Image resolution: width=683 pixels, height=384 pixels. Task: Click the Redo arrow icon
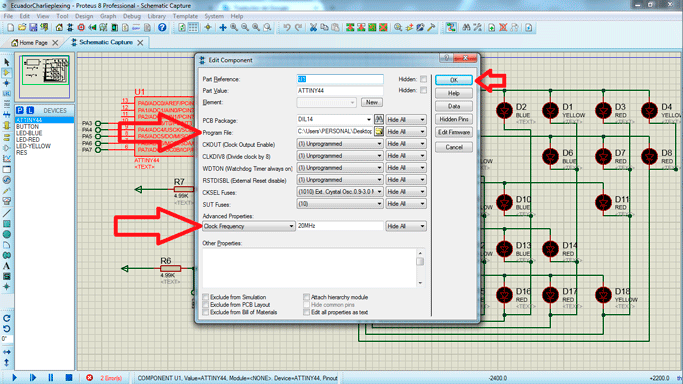(x=298, y=27)
